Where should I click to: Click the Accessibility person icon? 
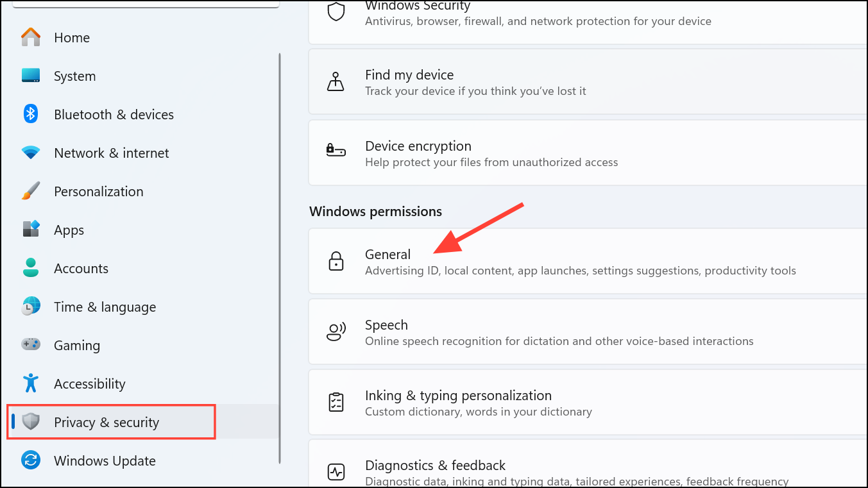pyautogui.click(x=30, y=383)
